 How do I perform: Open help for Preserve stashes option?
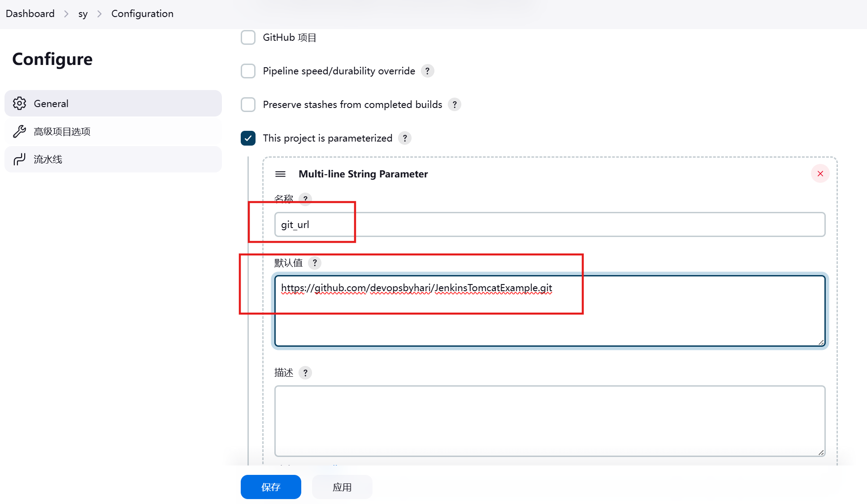coord(454,104)
